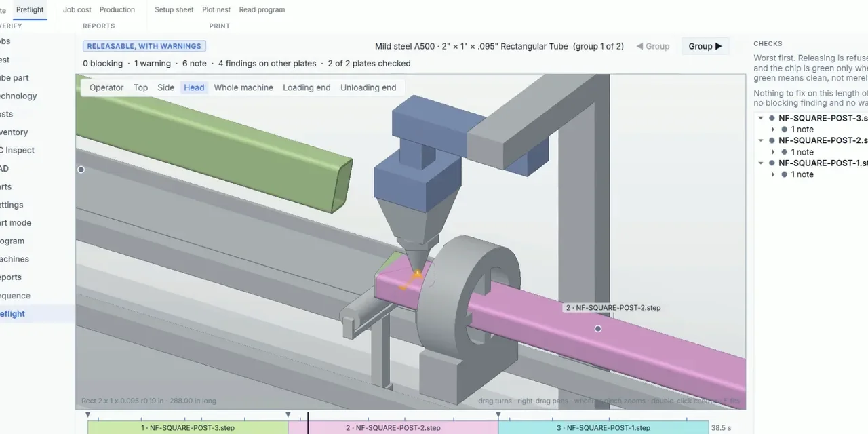Open Tube part in the sidebar
This screenshot has width=868, height=434.
coord(14,78)
